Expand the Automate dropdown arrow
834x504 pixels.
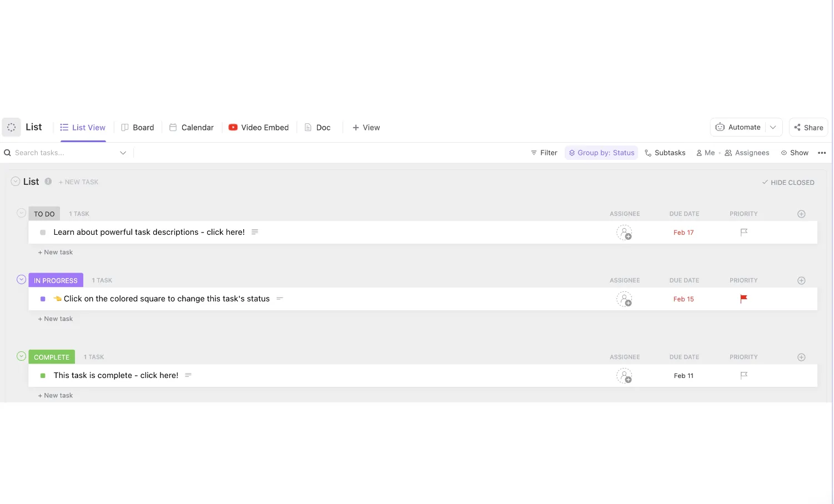click(x=773, y=127)
